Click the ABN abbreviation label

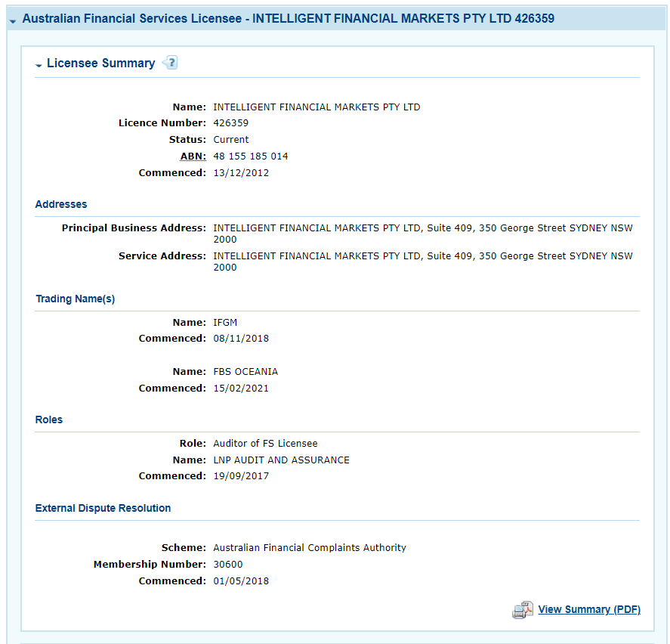point(193,156)
